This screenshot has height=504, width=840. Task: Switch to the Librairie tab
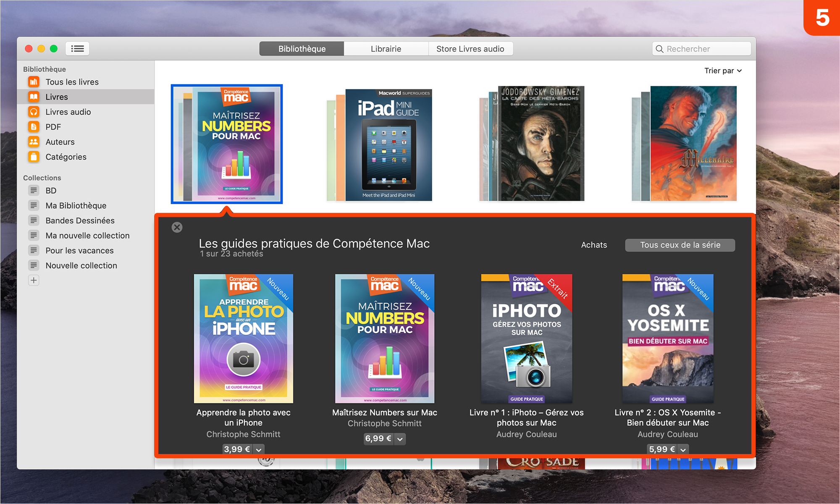point(386,49)
